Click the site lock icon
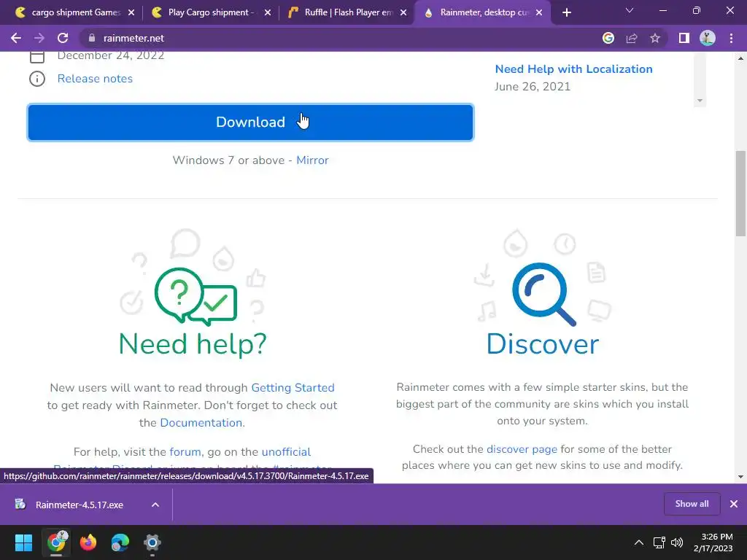Image resolution: width=747 pixels, height=560 pixels. (x=92, y=38)
